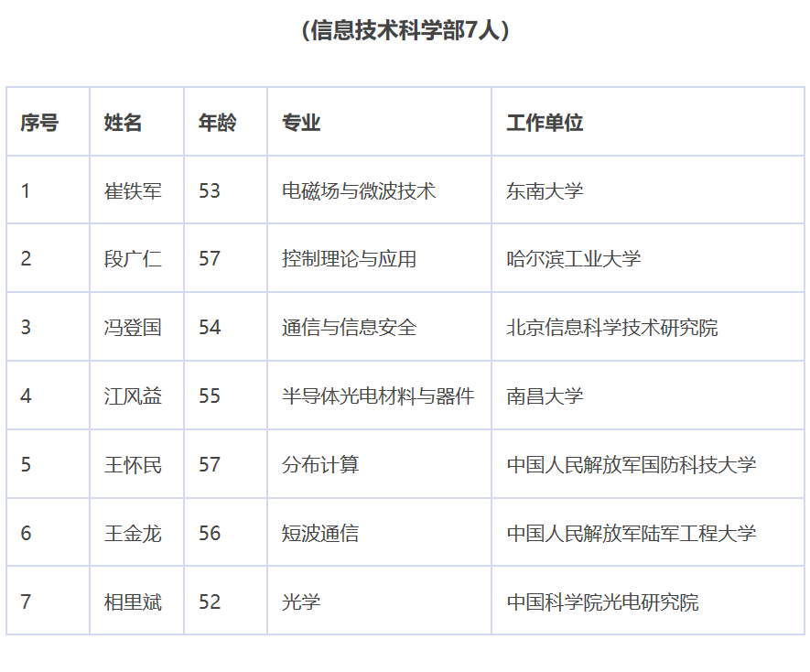
Task: Click the specialty 光学
Action: [x=301, y=602]
